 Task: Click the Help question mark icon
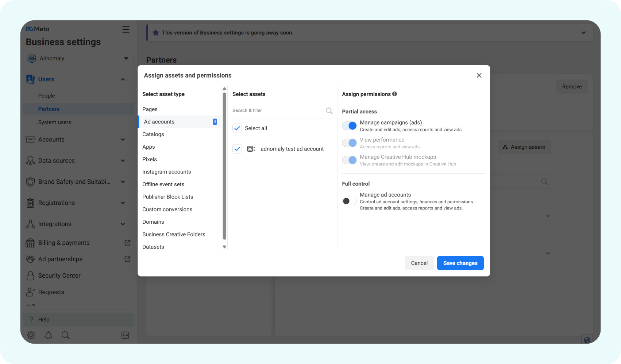pos(31,320)
